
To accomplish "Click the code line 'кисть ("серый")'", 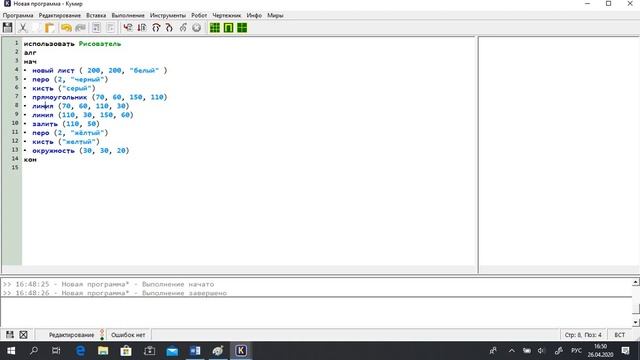I will (64, 88).
